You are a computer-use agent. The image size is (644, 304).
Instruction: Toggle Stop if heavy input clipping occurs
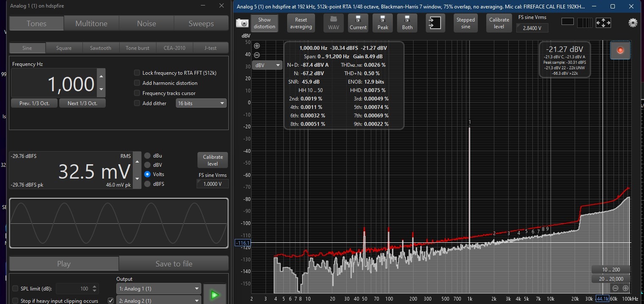(x=16, y=301)
